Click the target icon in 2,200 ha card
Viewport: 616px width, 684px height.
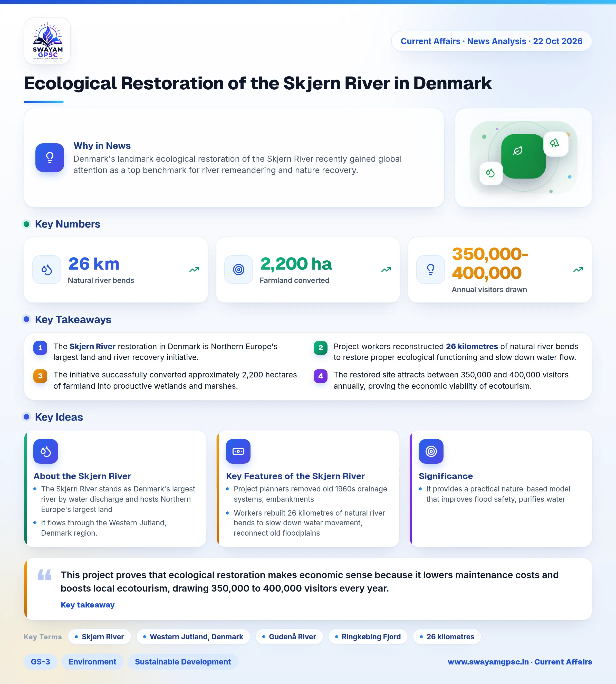tap(239, 270)
